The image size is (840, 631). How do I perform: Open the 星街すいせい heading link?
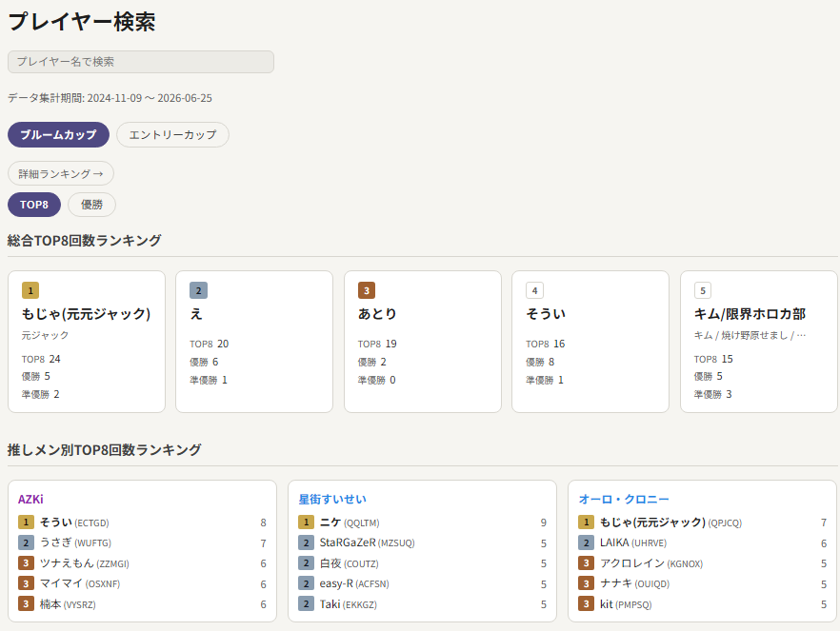point(332,500)
